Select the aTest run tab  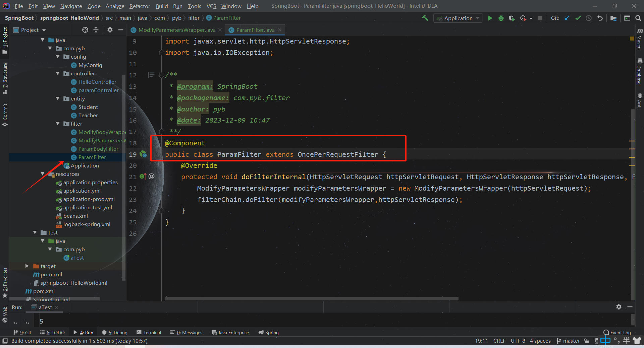(x=45, y=307)
